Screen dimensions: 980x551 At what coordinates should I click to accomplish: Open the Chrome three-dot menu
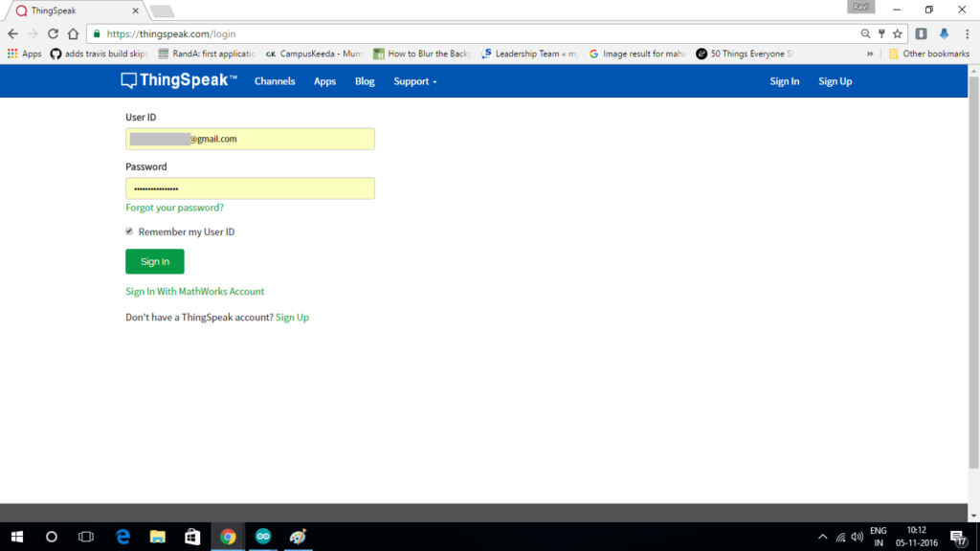pyautogui.click(x=967, y=33)
